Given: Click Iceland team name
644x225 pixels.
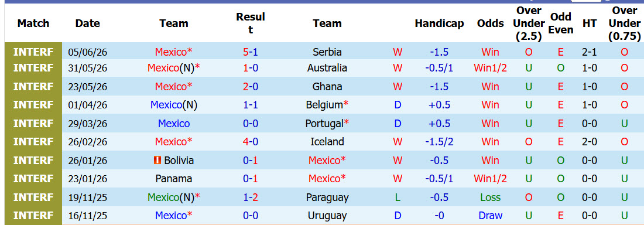Looking at the screenshot, I should 327,142.
